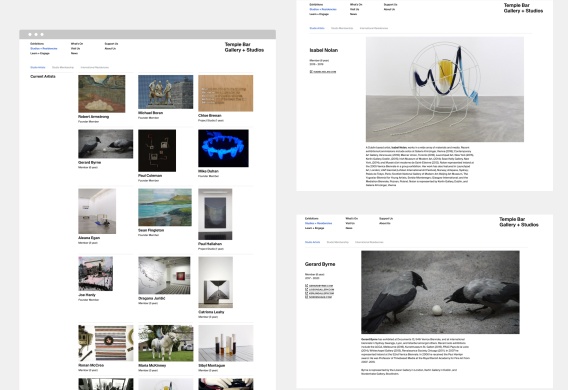Open Gerard Byrne's crows thumbnail in the grid
The width and height of the screenshot is (568, 390).
coord(105,144)
